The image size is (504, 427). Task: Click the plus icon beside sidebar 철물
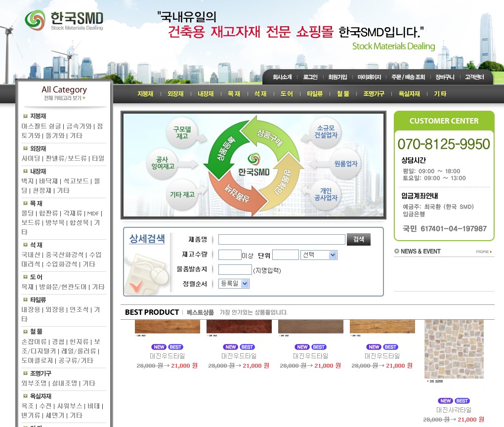point(25,332)
